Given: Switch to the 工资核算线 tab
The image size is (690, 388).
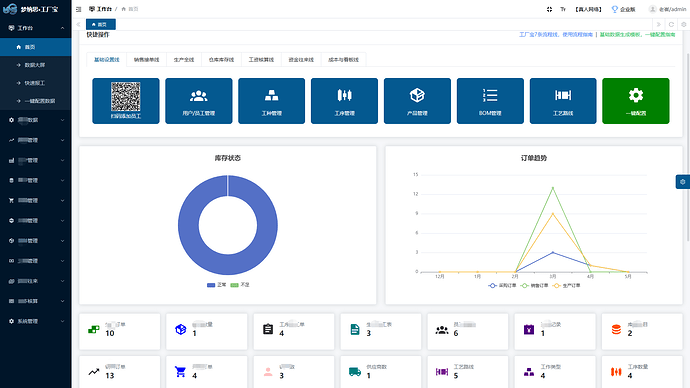Looking at the screenshot, I should click(261, 60).
